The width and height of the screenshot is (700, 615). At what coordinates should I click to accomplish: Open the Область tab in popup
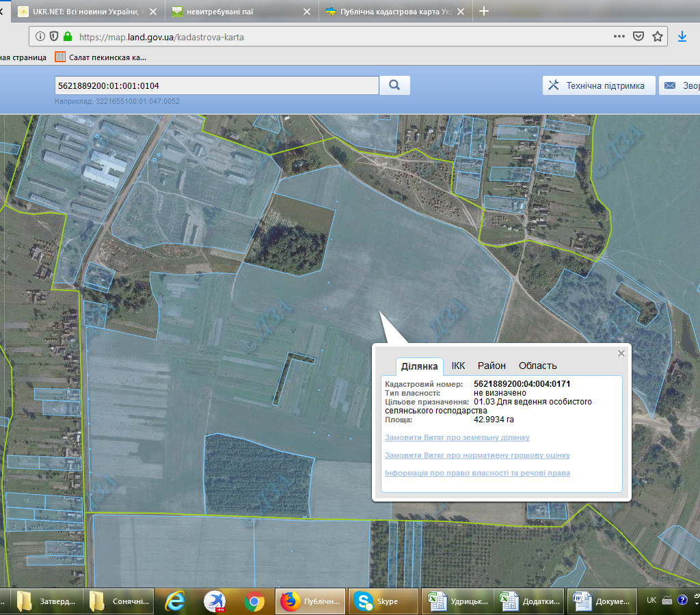point(537,366)
